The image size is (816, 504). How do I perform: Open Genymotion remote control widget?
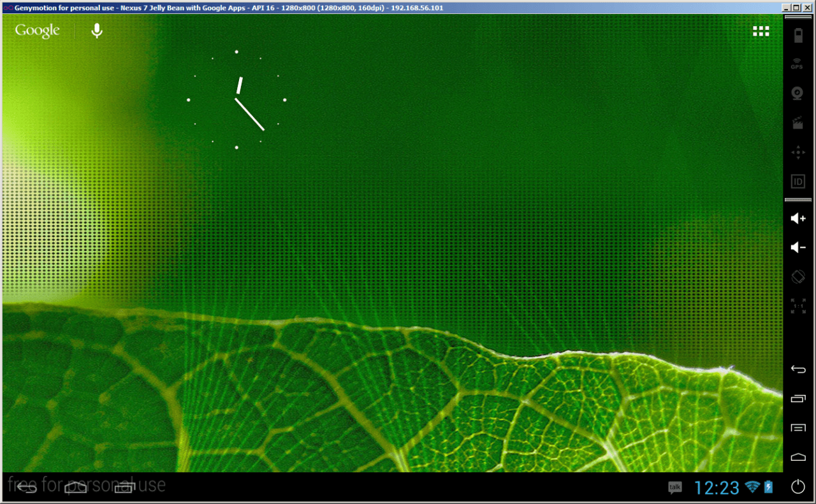click(798, 152)
